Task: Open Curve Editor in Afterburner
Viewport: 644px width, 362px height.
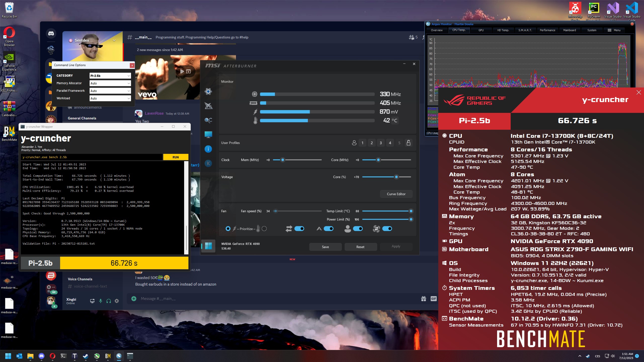Action: click(x=396, y=194)
